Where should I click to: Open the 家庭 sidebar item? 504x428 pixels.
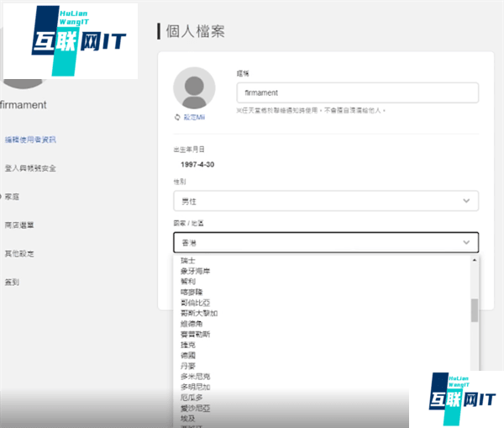tap(12, 196)
